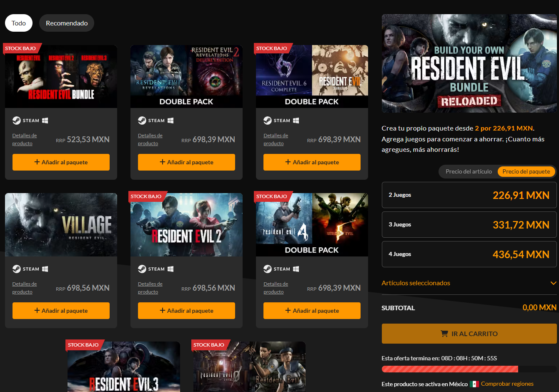Open the Comprobar regiones link
This screenshot has width=559, height=392.
(507, 384)
